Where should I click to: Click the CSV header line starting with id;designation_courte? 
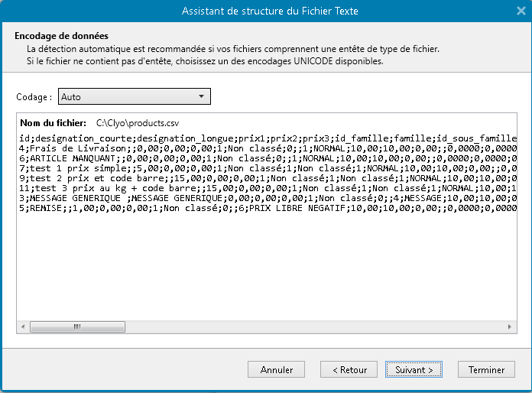(229, 138)
